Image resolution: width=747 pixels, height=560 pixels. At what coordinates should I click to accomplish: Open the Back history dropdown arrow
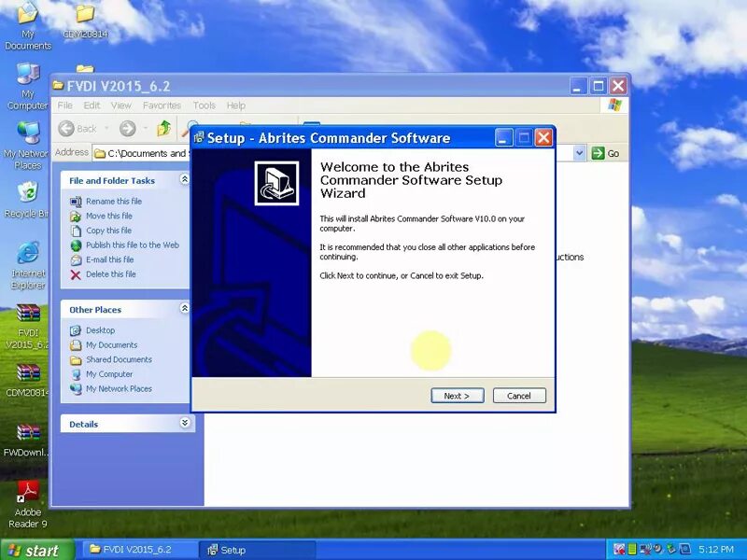tap(106, 128)
